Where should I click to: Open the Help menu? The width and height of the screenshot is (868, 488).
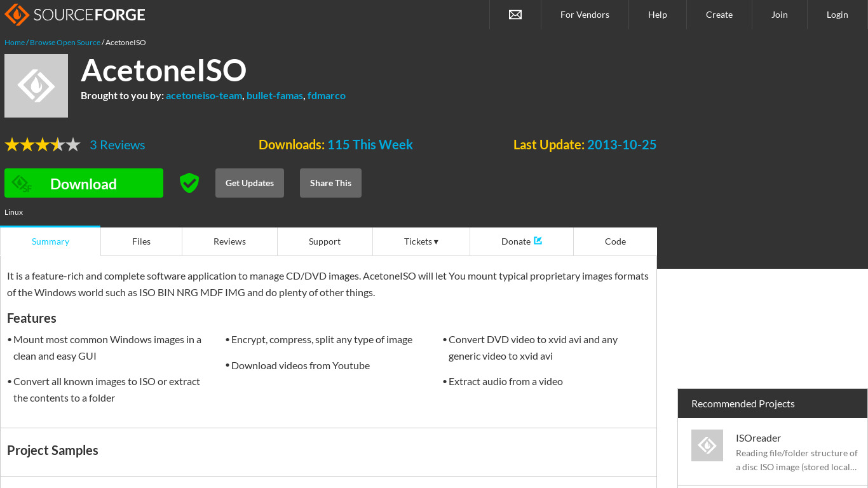tap(658, 15)
